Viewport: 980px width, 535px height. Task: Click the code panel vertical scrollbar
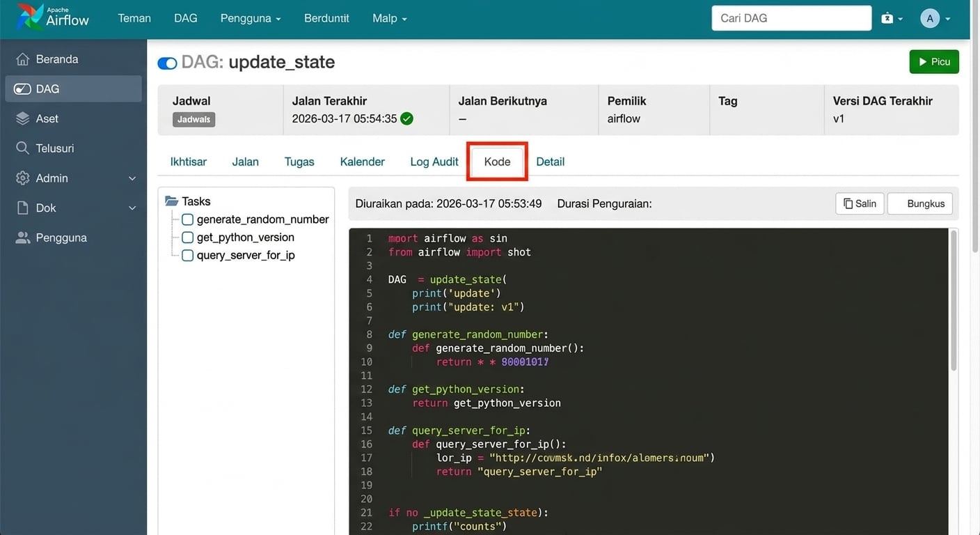pos(953,300)
